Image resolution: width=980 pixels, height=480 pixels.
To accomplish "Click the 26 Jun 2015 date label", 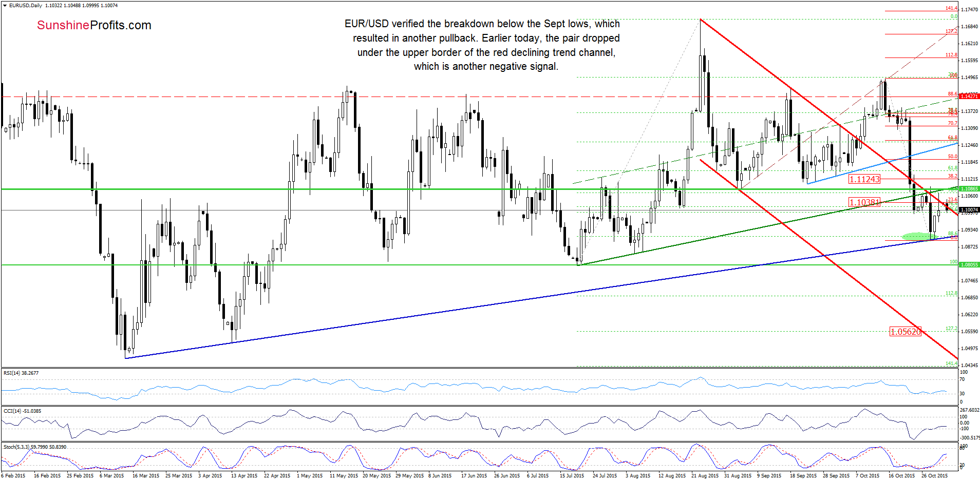I will click(507, 475).
